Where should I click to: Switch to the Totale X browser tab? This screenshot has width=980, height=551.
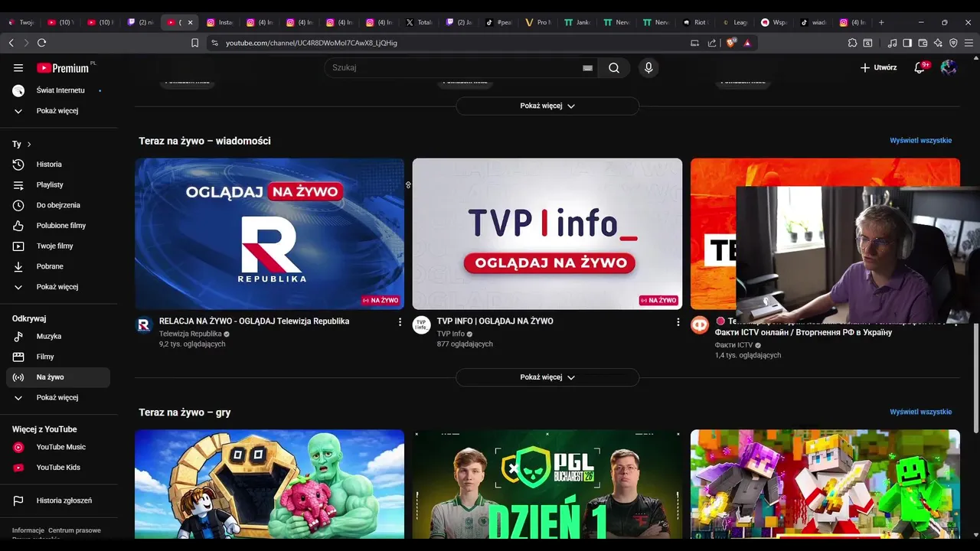(420, 22)
